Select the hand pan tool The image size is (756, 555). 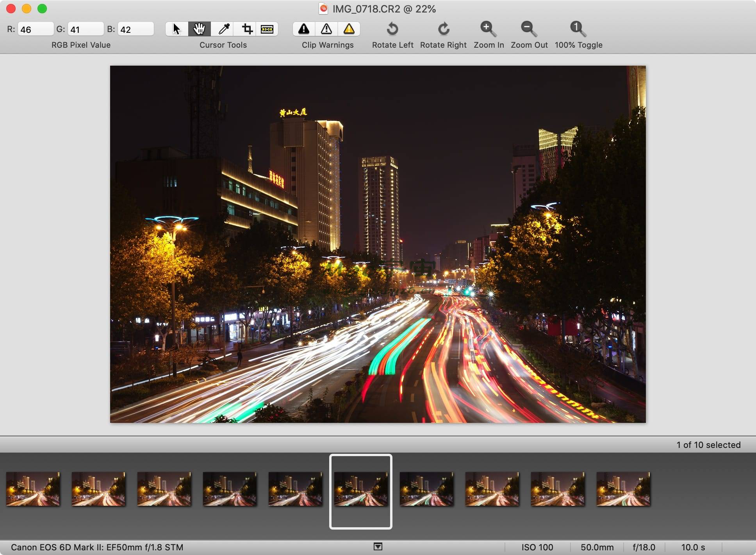coord(199,29)
